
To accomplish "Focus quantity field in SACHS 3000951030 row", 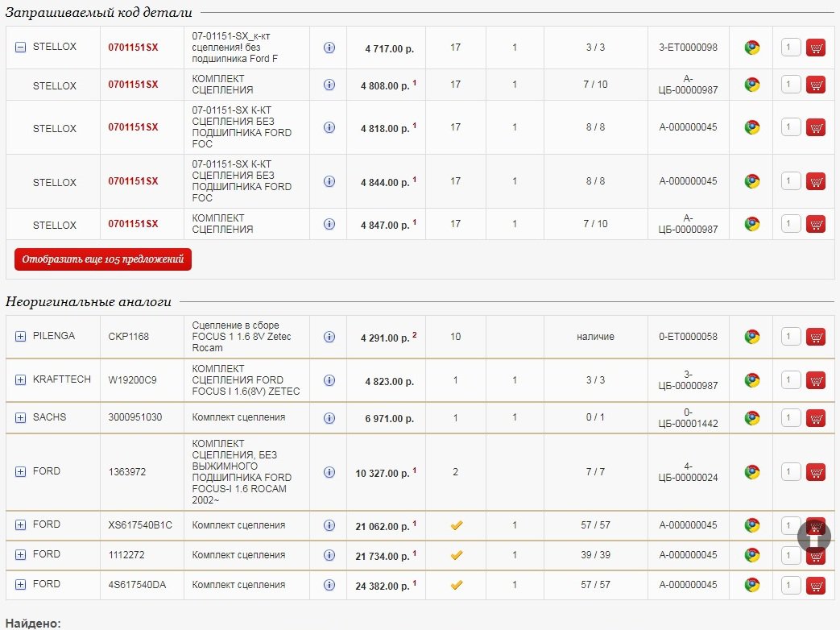I will pyautogui.click(x=791, y=417).
